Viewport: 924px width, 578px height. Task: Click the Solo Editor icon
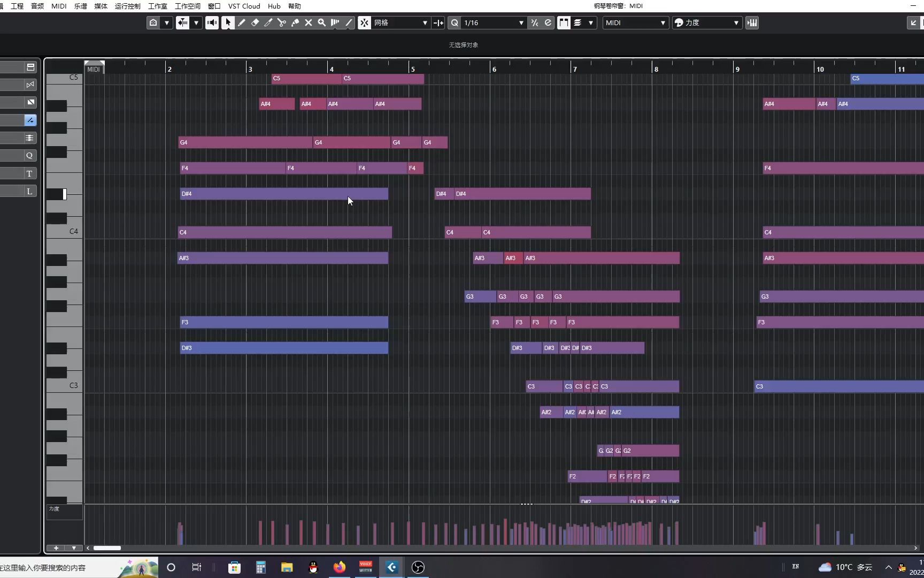[x=153, y=22]
